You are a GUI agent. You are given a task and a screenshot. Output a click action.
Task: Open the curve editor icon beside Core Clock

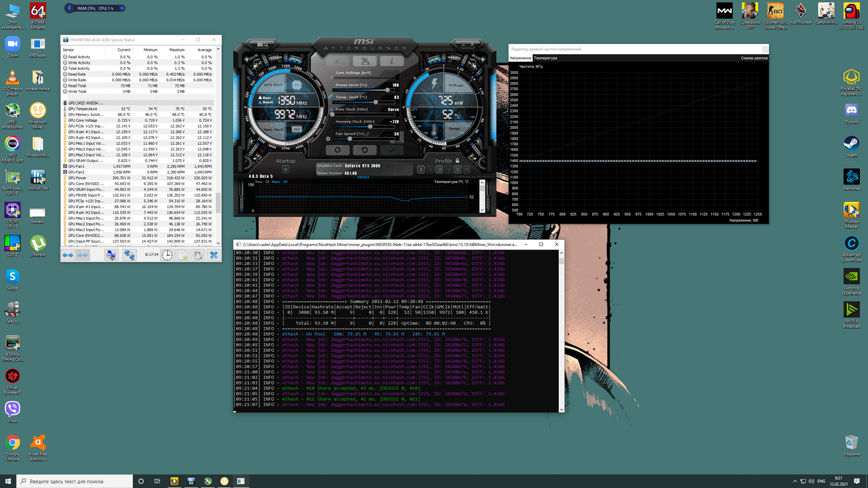[x=331, y=110]
